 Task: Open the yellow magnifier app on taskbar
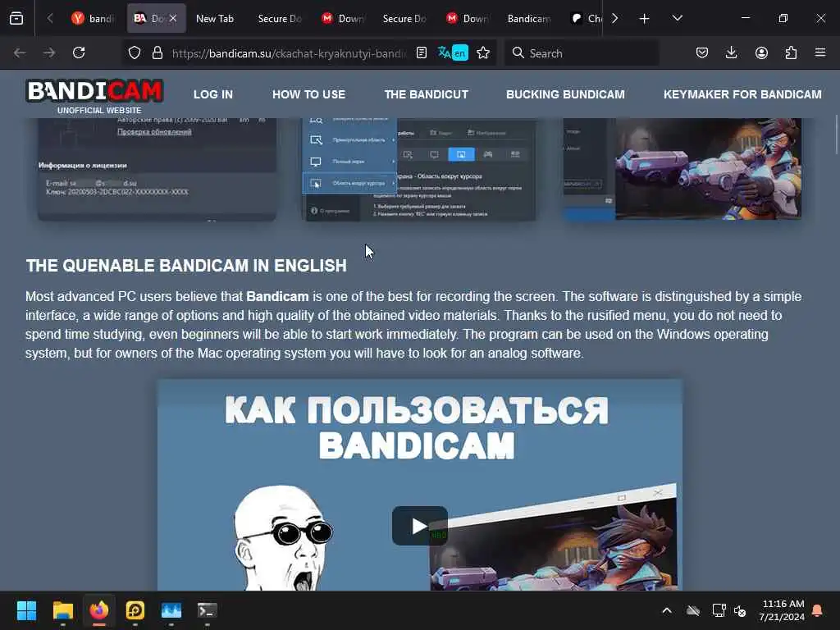point(135,610)
